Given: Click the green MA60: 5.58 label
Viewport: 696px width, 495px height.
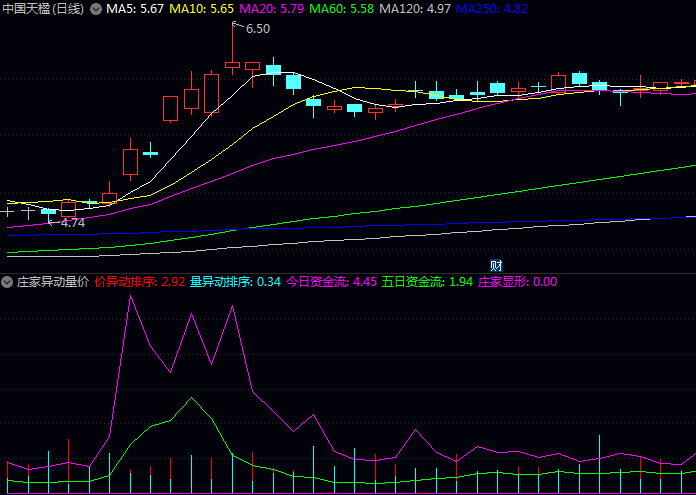Looking at the screenshot, I should [342, 9].
